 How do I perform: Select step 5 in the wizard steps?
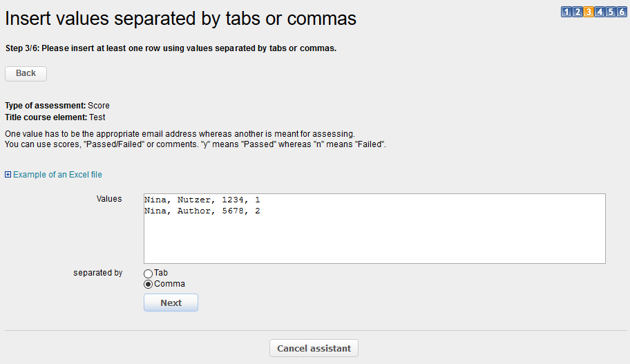point(611,12)
